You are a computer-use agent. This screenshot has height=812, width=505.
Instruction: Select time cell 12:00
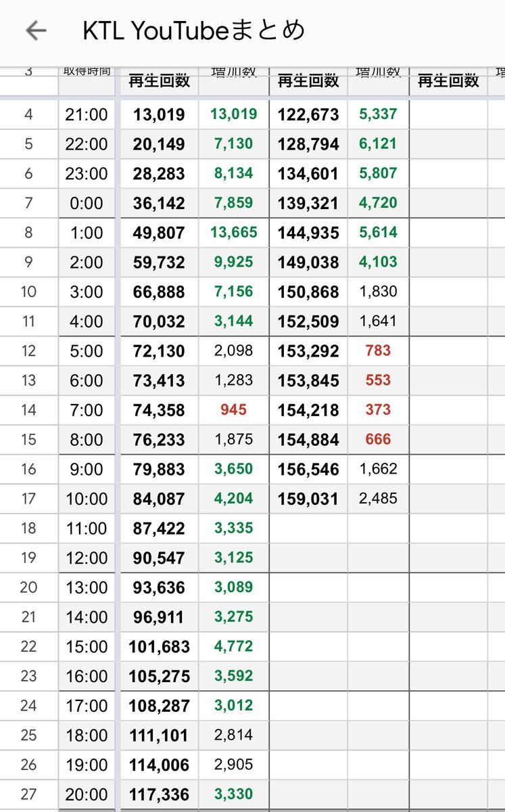pyautogui.click(x=87, y=558)
